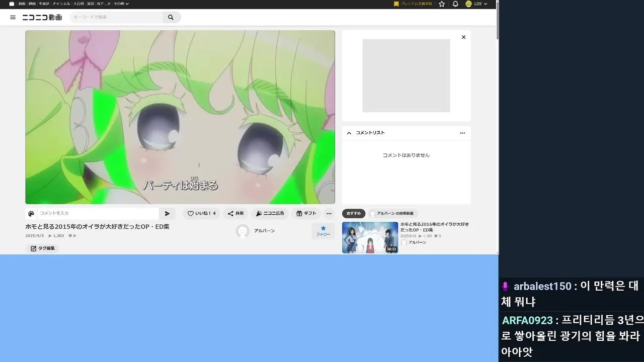Click the user avatar in header
The image size is (644, 362).
468,4
